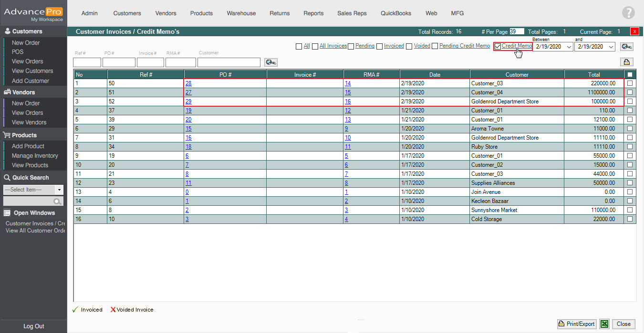Tick the checkbox for the Customer_04 row
The image size is (644, 333).
coord(630,92)
